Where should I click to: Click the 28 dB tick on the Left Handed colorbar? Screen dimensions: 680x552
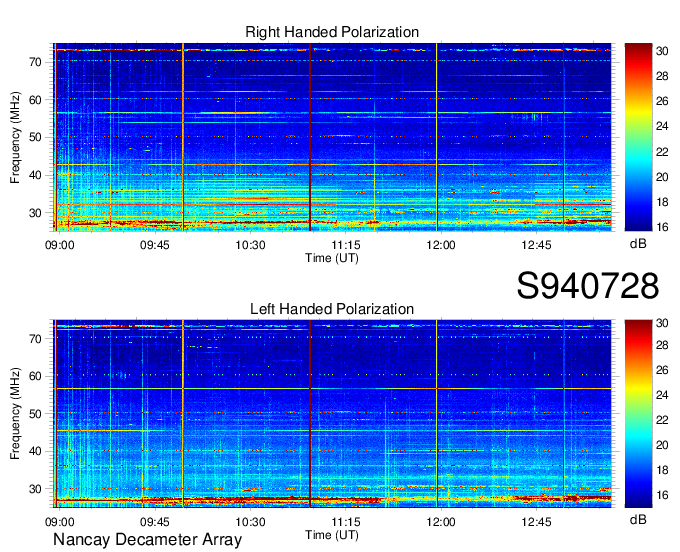pyautogui.click(x=662, y=345)
